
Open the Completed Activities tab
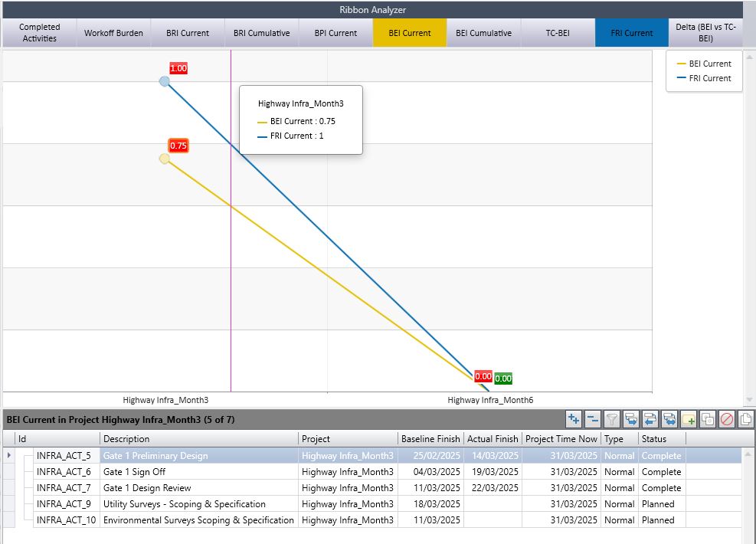40,33
